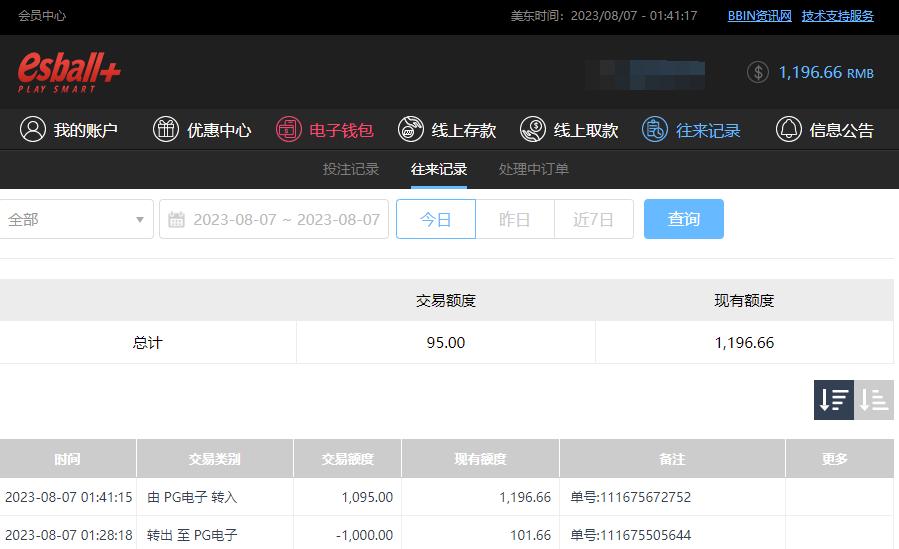This screenshot has height=549, width=899.
Task: Click the 交易类别 column header
Action: point(215,458)
